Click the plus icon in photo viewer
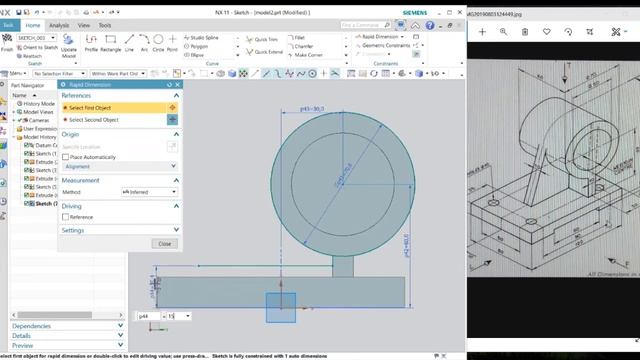Image resolution: width=640 pixels, height=360 pixels. [482, 31]
